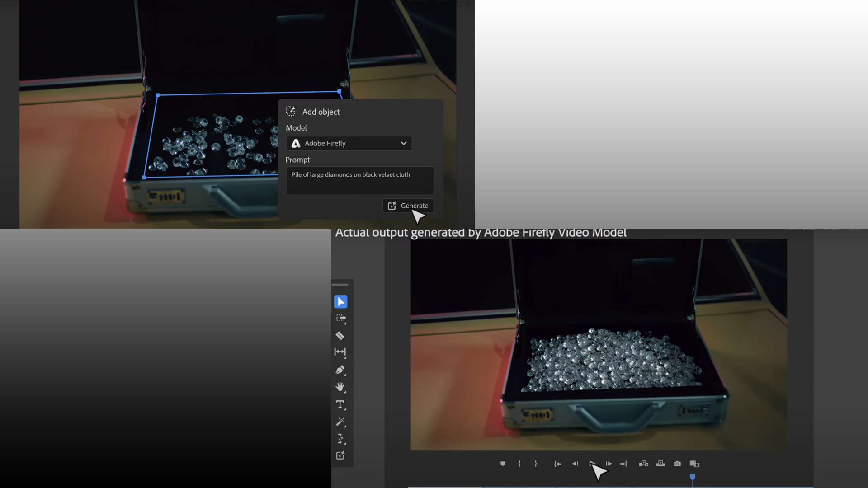
Task: Click the Add object panel icon
Action: tap(290, 112)
